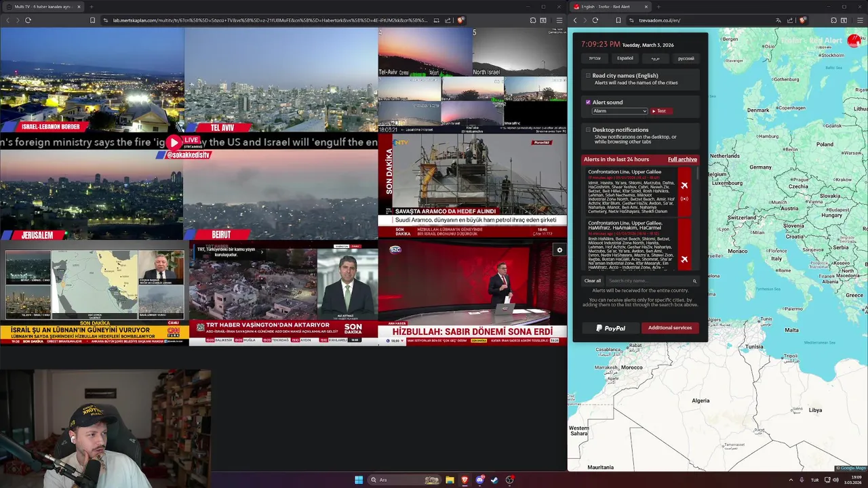Click the Tzofar Red Alert logo on map
868x488 pixels.
tap(854, 41)
